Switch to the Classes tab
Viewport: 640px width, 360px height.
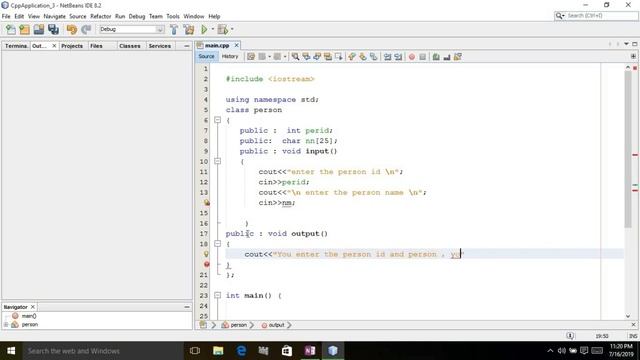click(x=130, y=46)
